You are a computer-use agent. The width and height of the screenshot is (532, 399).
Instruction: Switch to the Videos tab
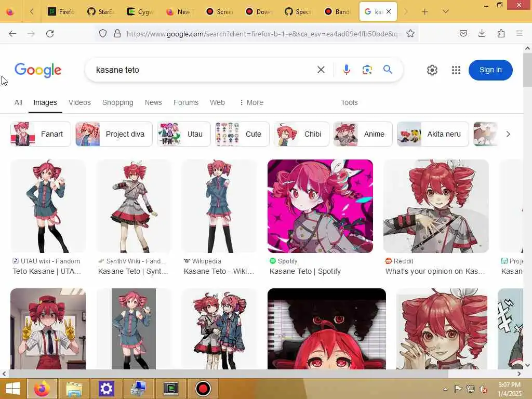79,102
